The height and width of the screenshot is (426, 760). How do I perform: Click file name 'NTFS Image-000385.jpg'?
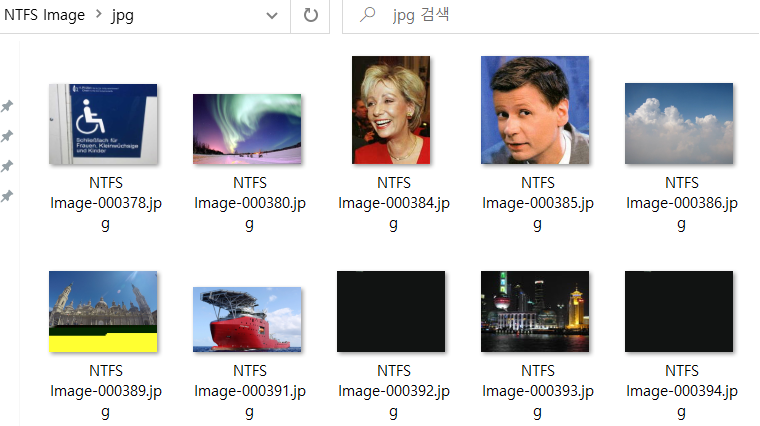(x=538, y=203)
